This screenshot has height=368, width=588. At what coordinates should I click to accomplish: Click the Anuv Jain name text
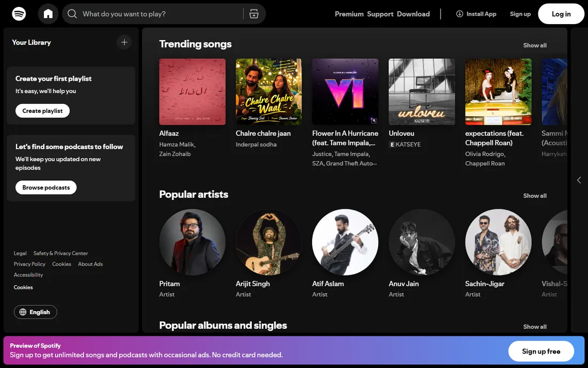404,283
